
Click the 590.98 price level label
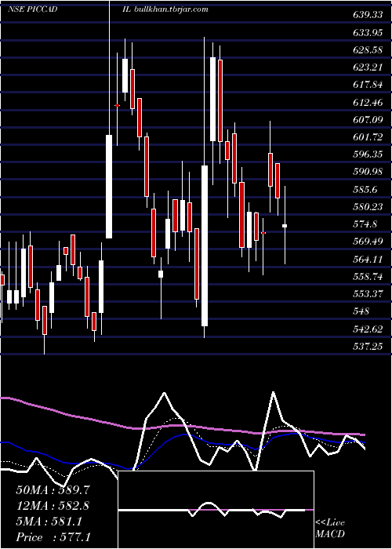(x=368, y=172)
